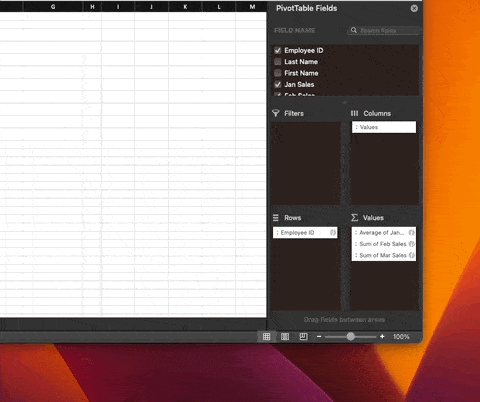Select column M header
The width and height of the screenshot is (480, 402).
click(x=252, y=6)
